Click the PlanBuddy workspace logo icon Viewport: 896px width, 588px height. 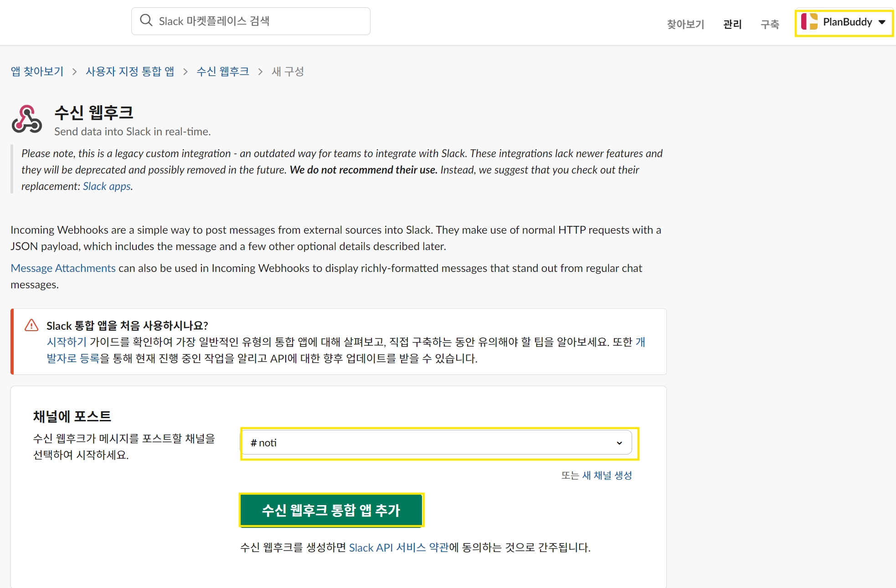click(809, 22)
